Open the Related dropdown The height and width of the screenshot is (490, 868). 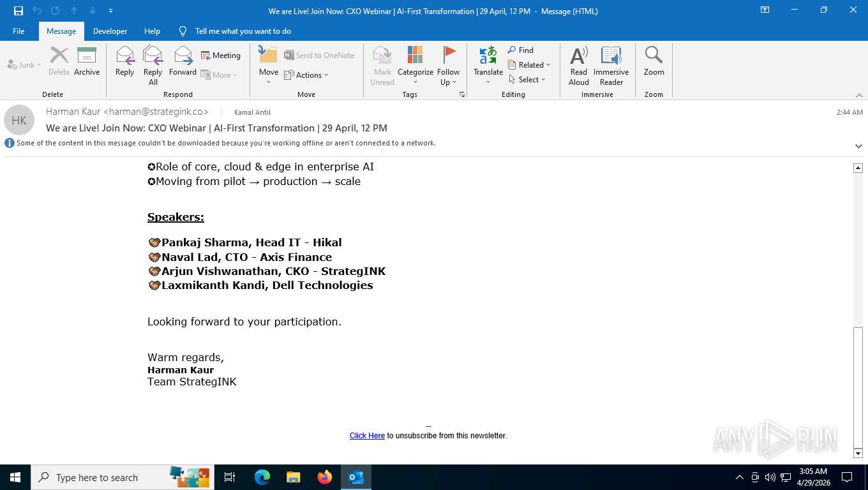click(x=529, y=64)
